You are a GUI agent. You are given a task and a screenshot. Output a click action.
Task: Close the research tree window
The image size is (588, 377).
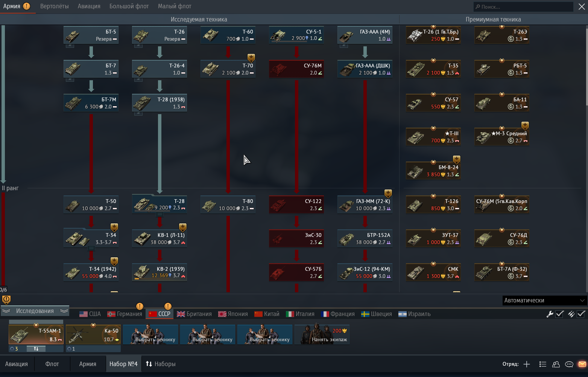pyautogui.click(x=581, y=6)
